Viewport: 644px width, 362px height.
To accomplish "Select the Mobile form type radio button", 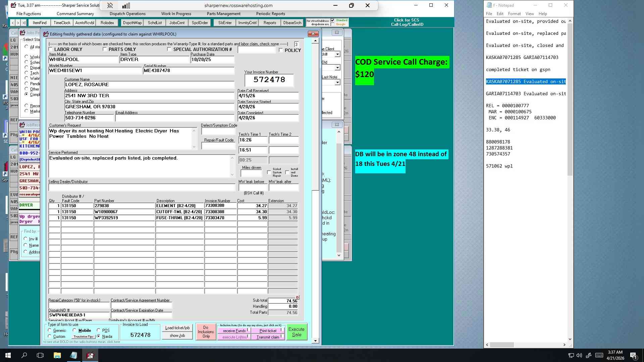I will pyautogui.click(x=74, y=330).
